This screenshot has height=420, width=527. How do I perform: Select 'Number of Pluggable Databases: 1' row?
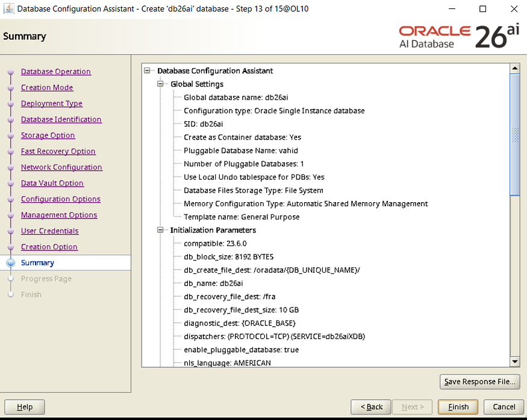pos(244,164)
